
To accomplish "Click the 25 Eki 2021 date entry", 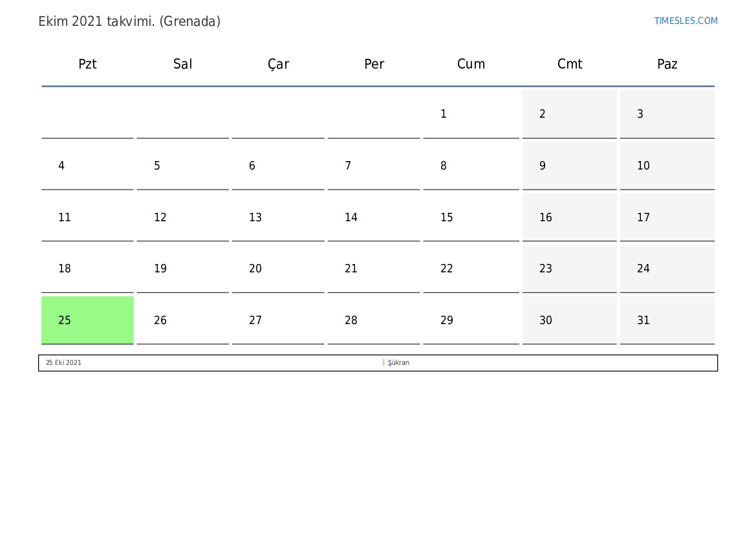I will coord(63,362).
